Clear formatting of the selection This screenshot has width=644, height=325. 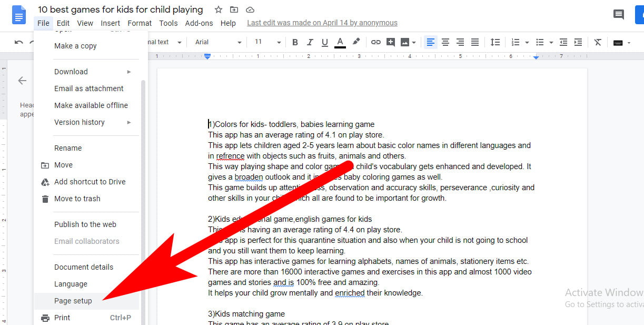(598, 42)
